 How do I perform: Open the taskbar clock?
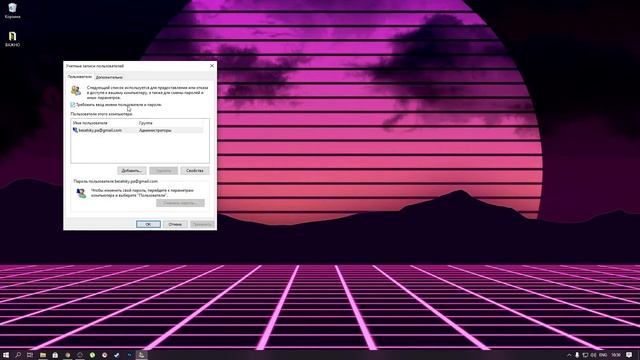tap(616, 355)
